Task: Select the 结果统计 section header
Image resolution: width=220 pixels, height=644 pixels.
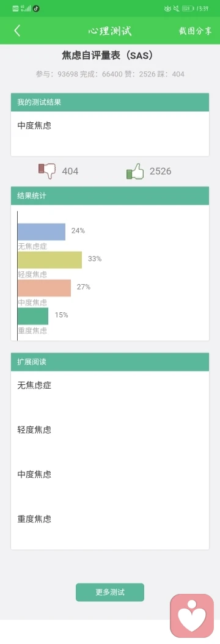Action: click(110, 196)
